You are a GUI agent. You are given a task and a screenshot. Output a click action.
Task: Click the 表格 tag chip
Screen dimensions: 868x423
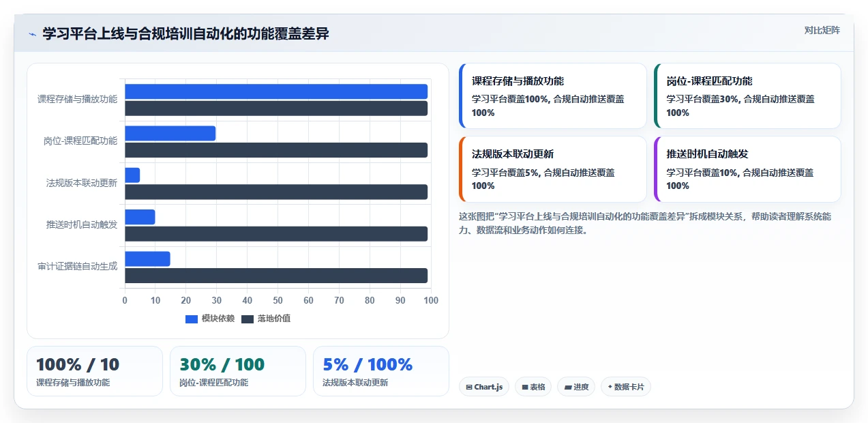click(533, 387)
